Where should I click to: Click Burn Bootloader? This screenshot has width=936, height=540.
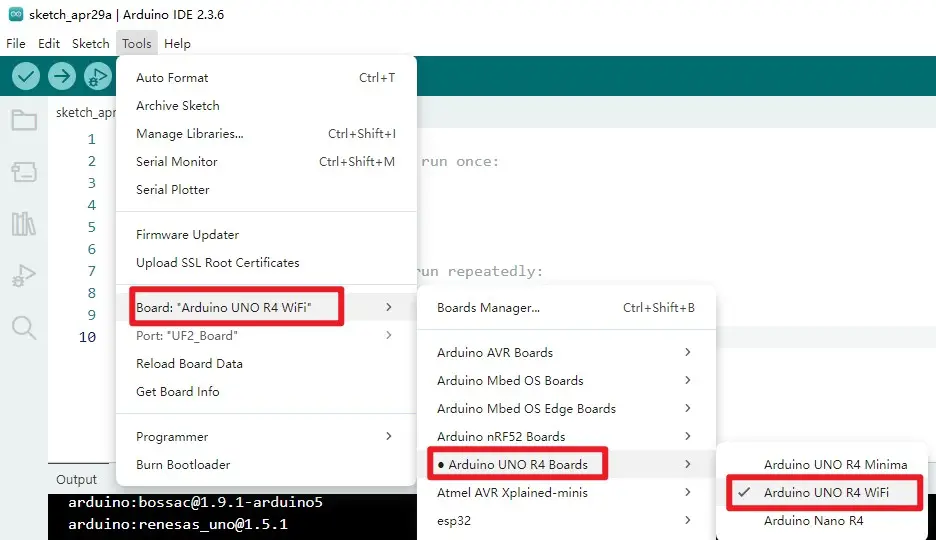click(x=266, y=465)
